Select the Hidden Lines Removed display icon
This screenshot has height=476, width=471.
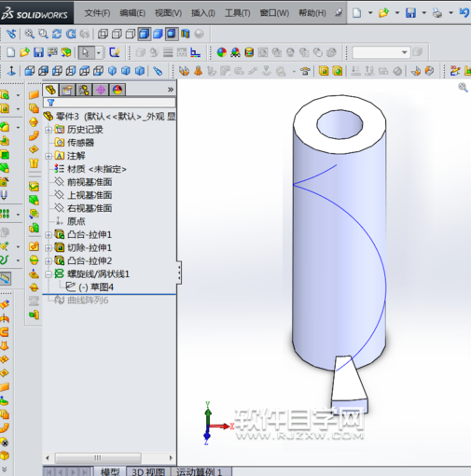[x=131, y=34]
